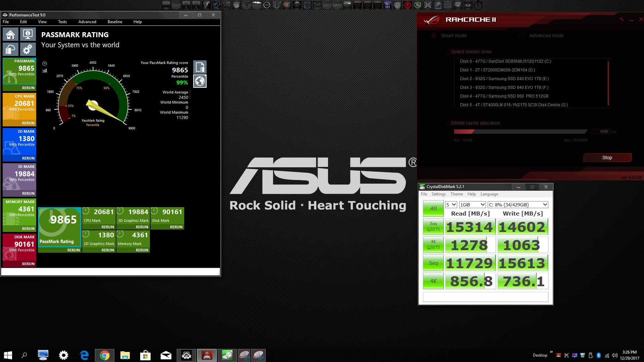
Task: Click the small chart view icon below gauge icon
Action: coord(45,71)
